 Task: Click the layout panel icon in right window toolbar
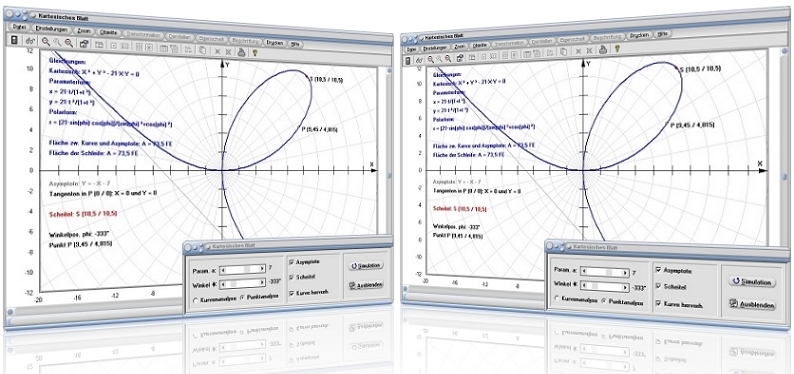click(472, 57)
